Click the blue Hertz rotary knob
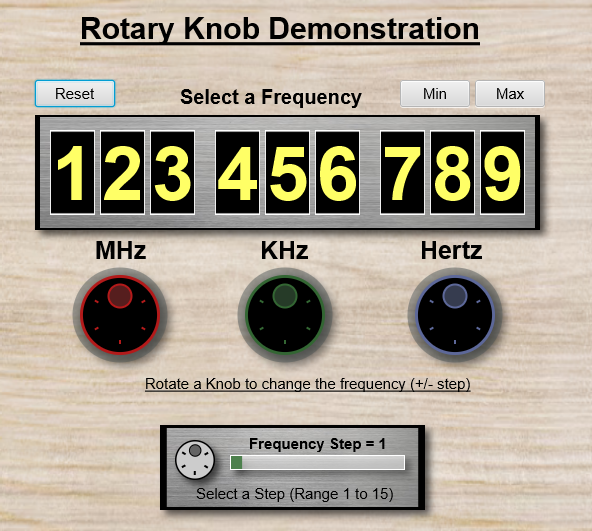This screenshot has height=531, width=592. 455,315
